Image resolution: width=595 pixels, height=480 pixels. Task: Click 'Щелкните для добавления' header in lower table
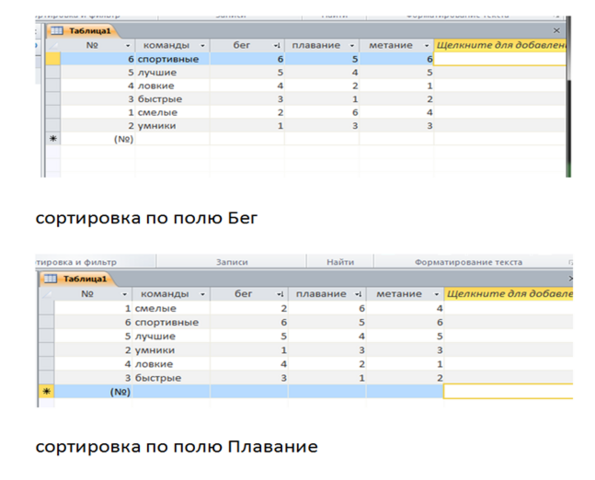pyautogui.click(x=508, y=294)
